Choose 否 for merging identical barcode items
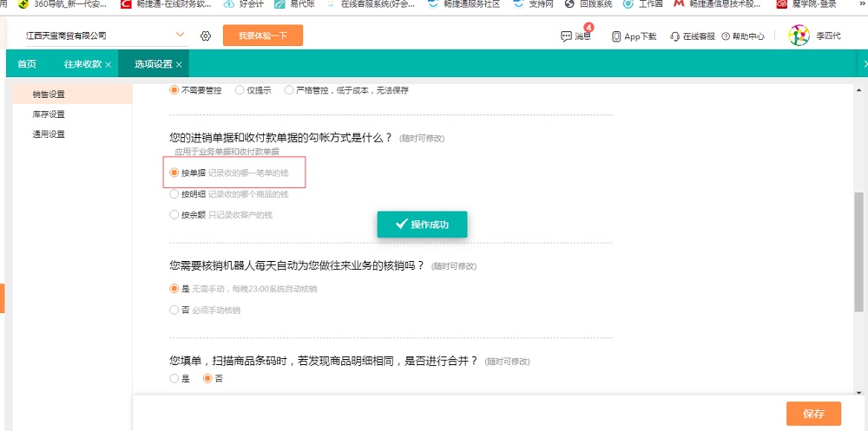Image resolution: width=868 pixels, height=431 pixels. coord(207,379)
